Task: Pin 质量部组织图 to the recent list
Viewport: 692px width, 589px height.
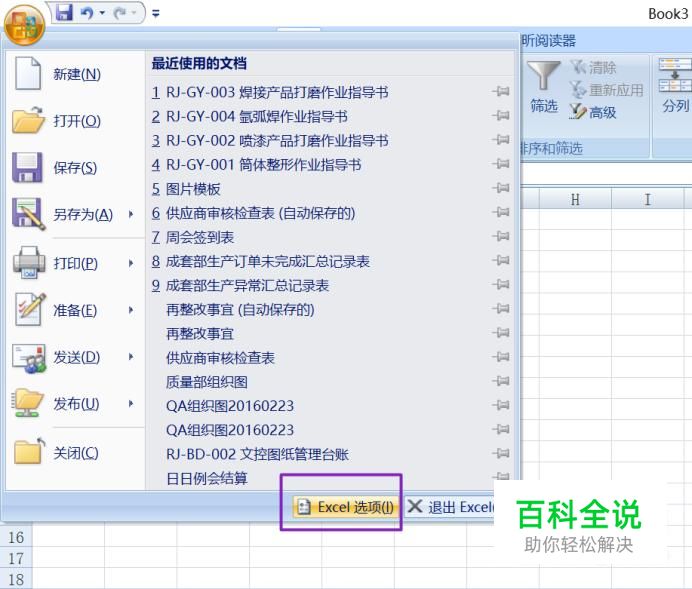Action: tap(501, 381)
